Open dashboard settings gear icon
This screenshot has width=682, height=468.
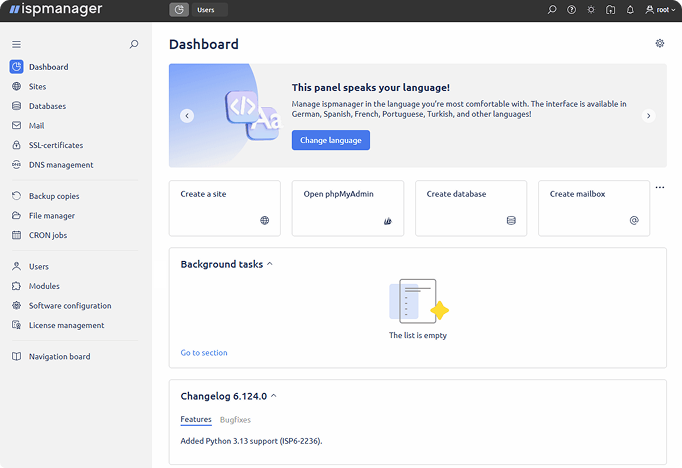click(659, 44)
